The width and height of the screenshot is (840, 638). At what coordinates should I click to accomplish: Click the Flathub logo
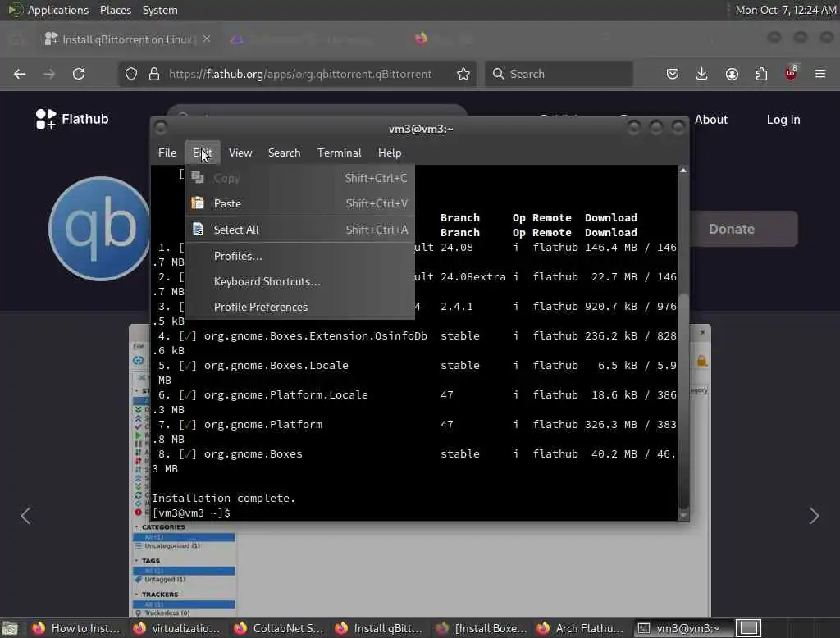click(72, 119)
